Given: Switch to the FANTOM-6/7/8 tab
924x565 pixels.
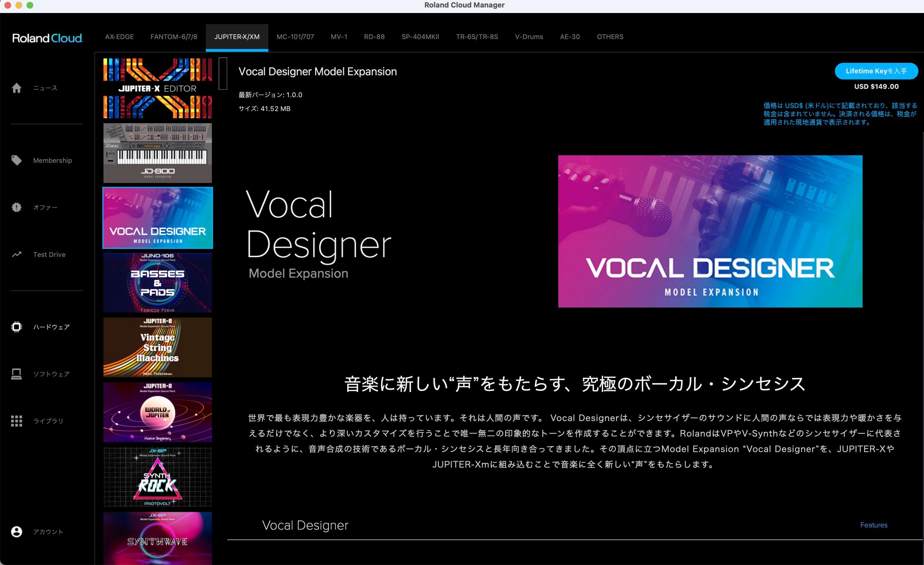Looking at the screenshot, I should [x=174, y=37].
